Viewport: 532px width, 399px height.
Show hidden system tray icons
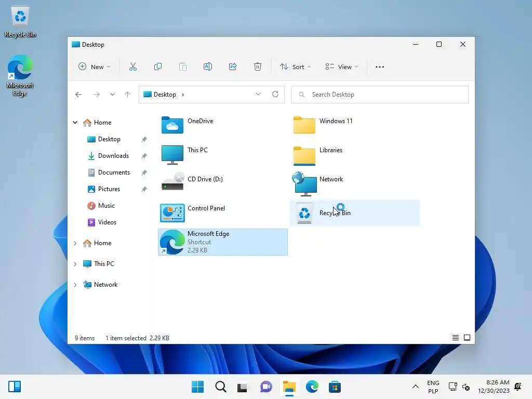click(415, 387)
